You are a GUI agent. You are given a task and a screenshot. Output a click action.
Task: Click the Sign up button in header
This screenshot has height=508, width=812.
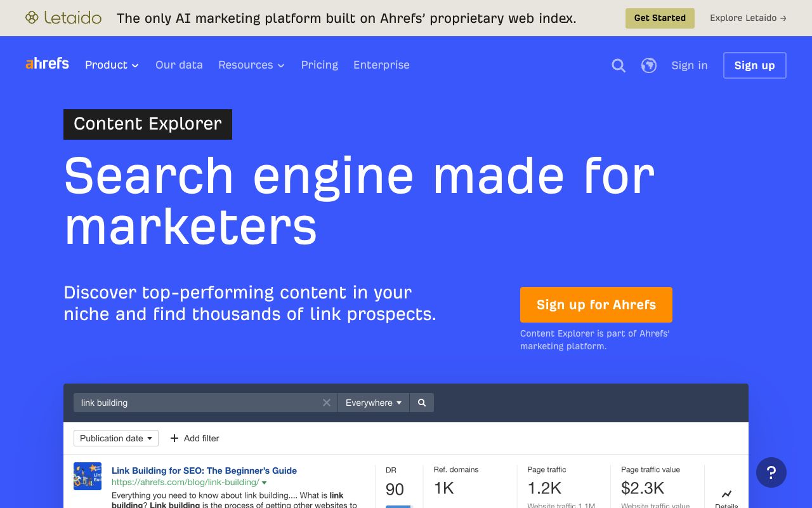pos(755,65)
